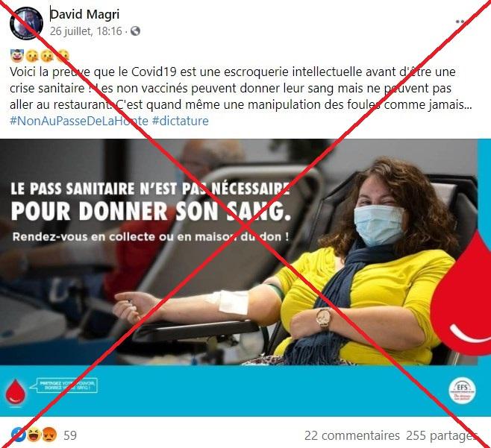The width and height of the screenshot is (491, 448).
Task: Click the 'Pour donner son sang' headline
Action: [x=151, y=211]
